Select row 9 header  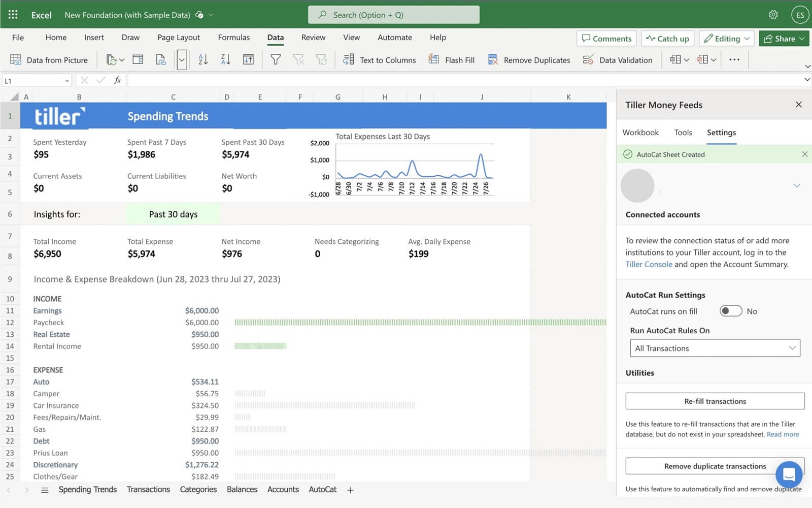(10, 279)
